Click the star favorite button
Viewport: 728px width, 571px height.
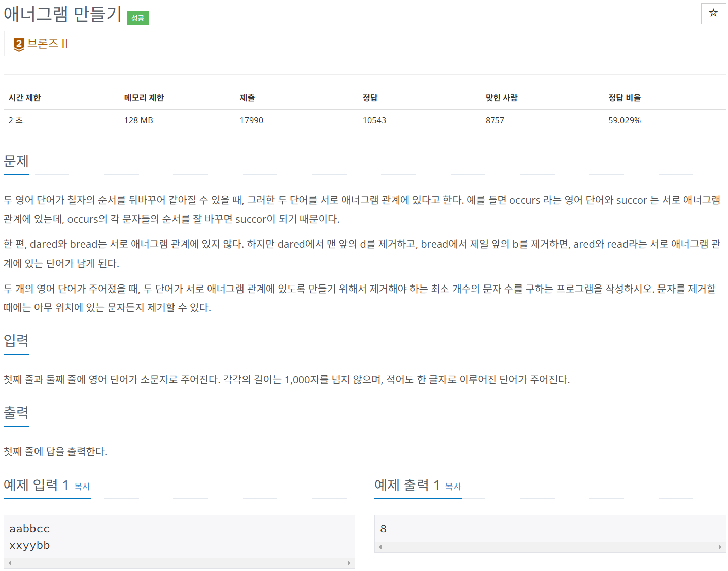(713, 13)
